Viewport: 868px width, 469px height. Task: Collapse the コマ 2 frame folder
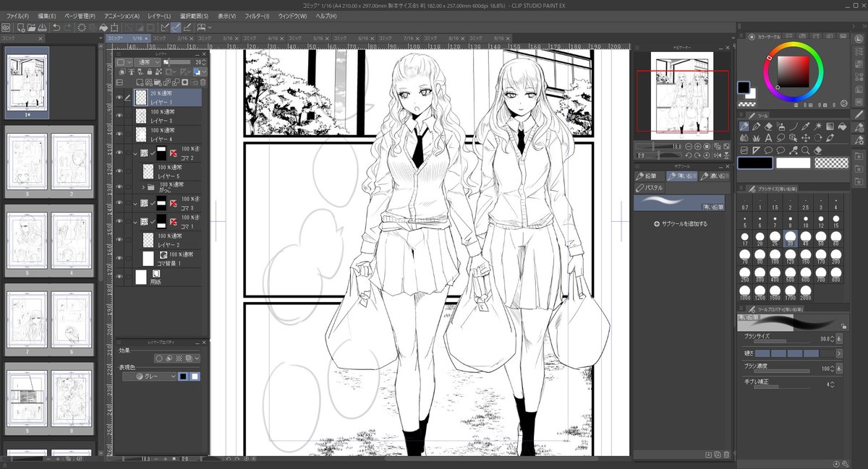pos(135,154)
